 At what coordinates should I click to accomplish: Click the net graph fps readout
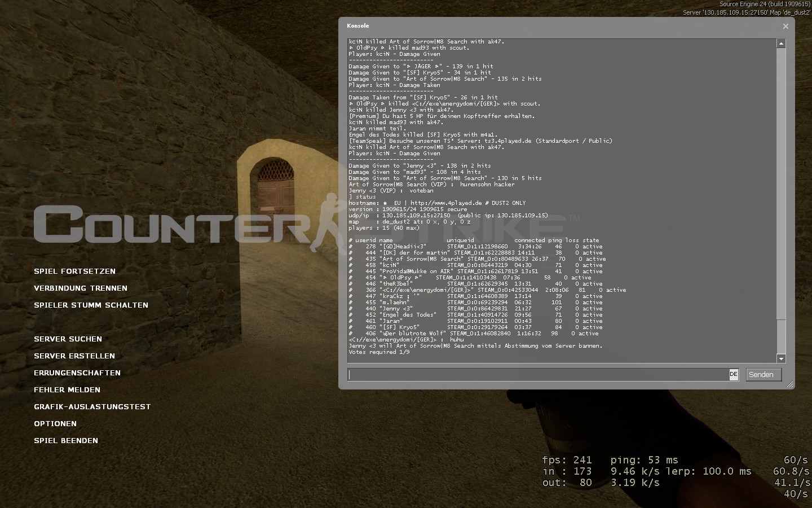(567, 460)
